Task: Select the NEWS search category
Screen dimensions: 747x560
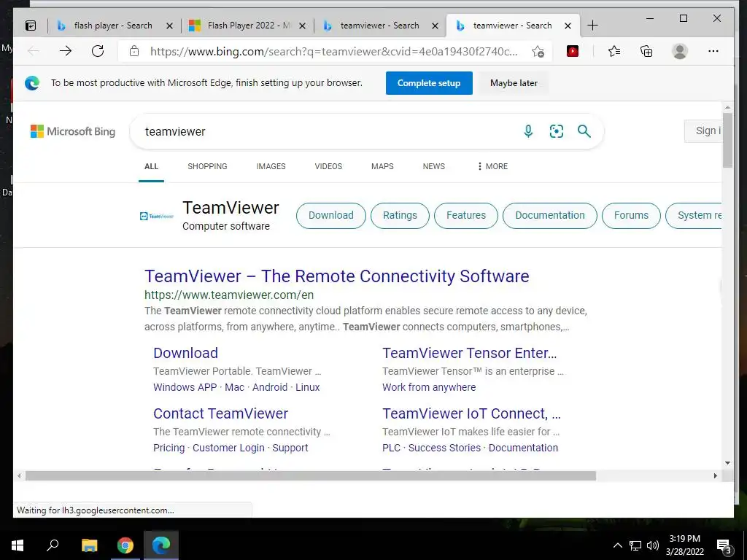Action: pyautogui.click(x=434, y=166)
